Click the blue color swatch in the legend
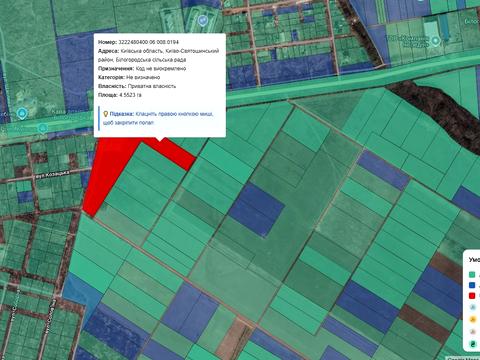Screen dimensions: 480x360 pyautogui.click(x=472, y=285)
